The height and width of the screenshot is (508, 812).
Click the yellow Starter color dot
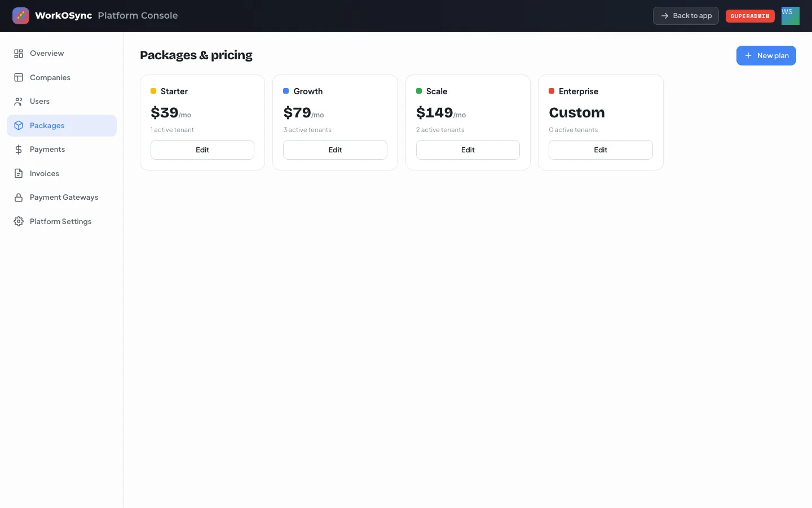153,91
